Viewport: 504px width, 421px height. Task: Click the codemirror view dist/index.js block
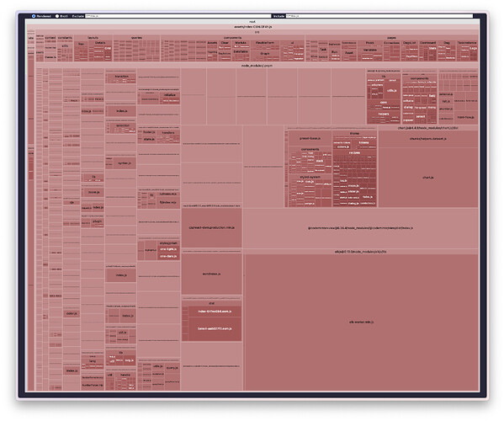[x=361, y=228]
